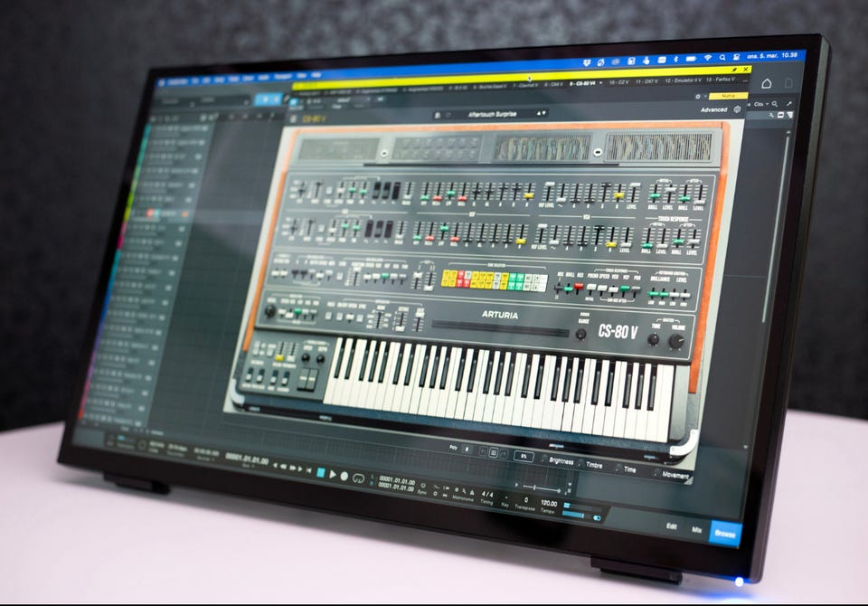Click the ribbon Range knob
The width and height of the screenshot is (868, 606).
(580, 334)
